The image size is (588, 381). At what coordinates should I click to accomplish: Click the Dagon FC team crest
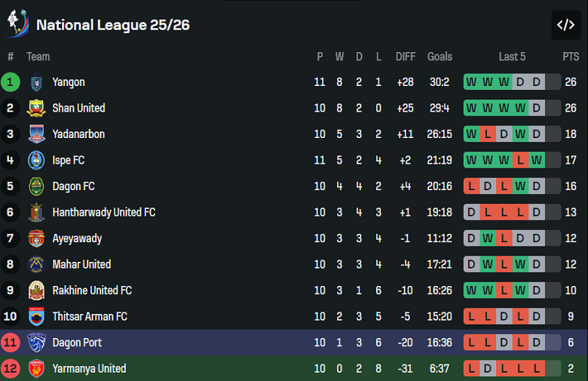click(x=36, y=186)
